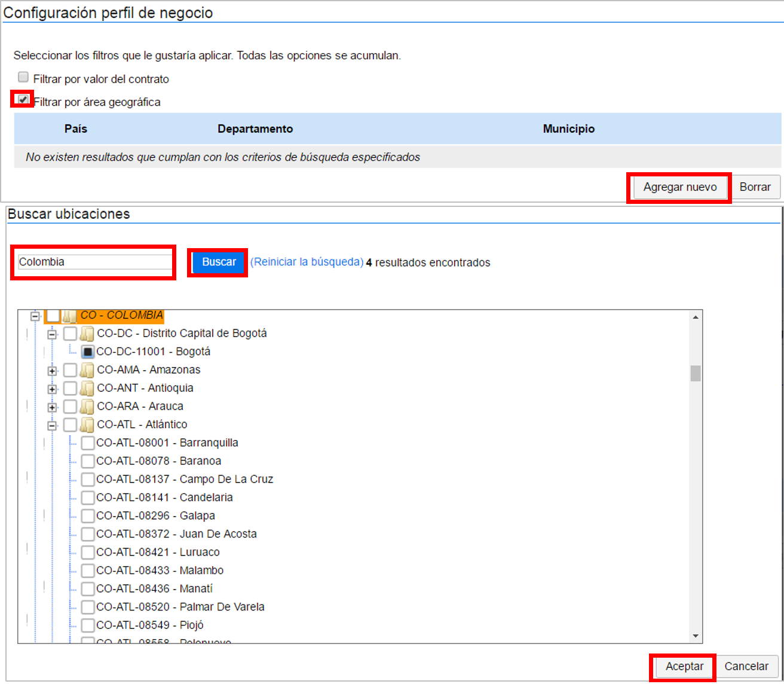Collapse the CO-ATL Atlántico node
The image size is (784, 684).
pyautogui.click(x=53, y=426)
